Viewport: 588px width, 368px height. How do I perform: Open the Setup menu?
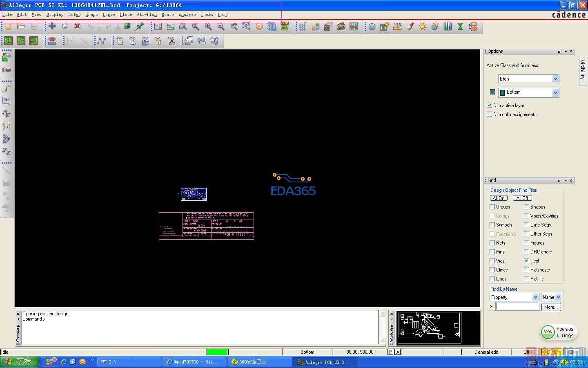tap(74, 14)
